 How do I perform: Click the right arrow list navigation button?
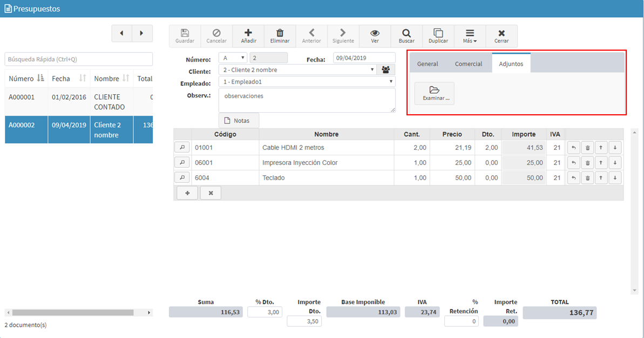point(141,33)
